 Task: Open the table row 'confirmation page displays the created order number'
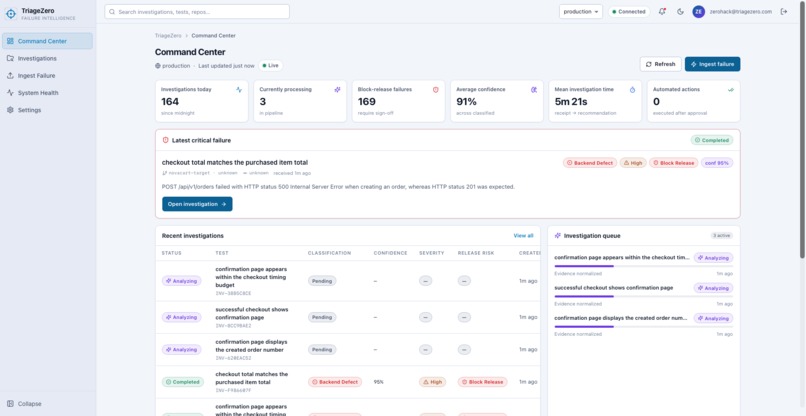point(347,350)
